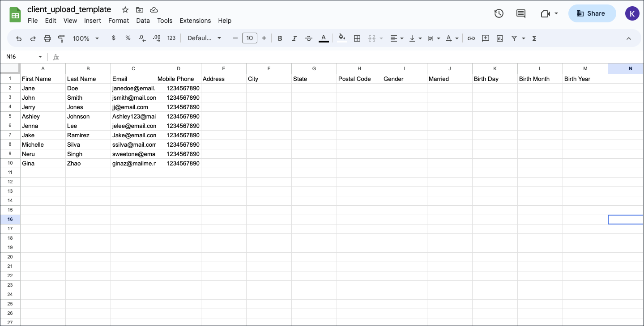Open the Format menu
Viewport: 644px width, 326px height.
tap(118, 21)
